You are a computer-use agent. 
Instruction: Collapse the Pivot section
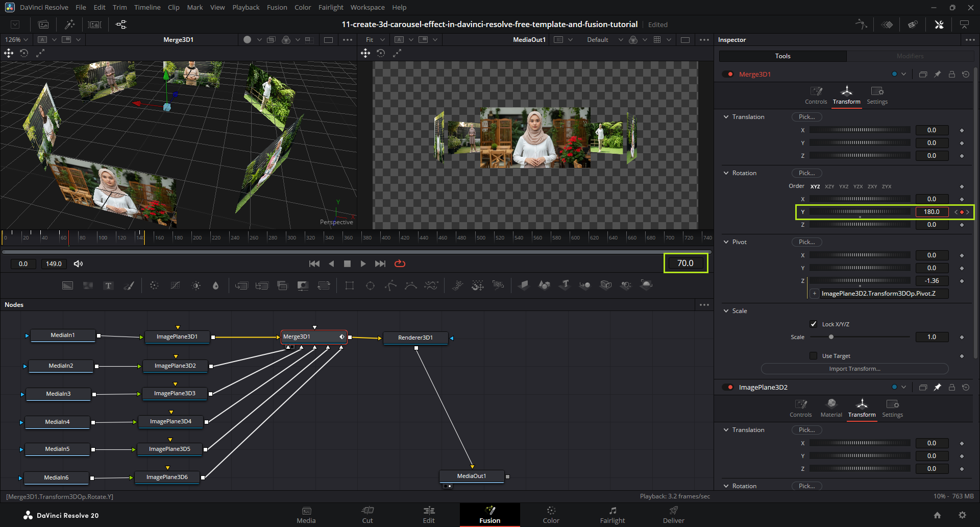click(726, 242)
